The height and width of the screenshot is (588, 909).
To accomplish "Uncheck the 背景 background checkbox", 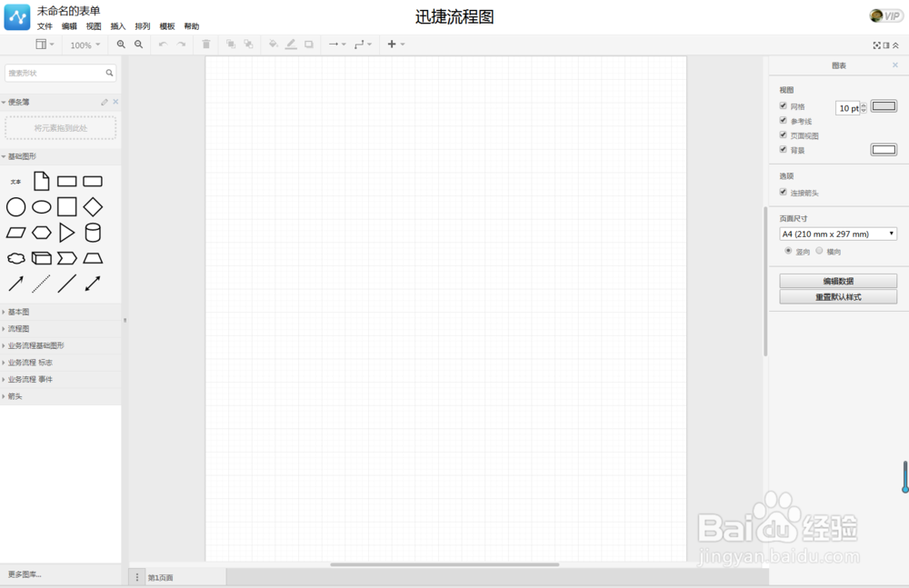I will (784, 149).
